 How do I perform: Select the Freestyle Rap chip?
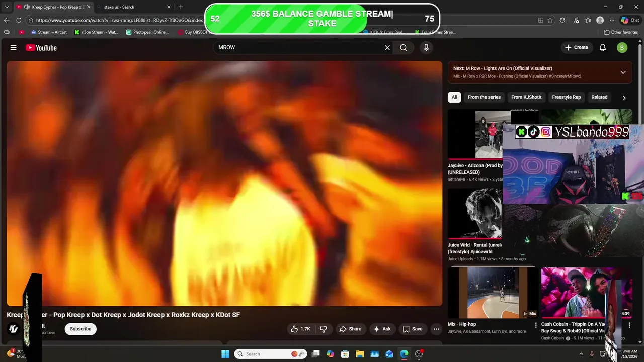click(x=566, y=97)
